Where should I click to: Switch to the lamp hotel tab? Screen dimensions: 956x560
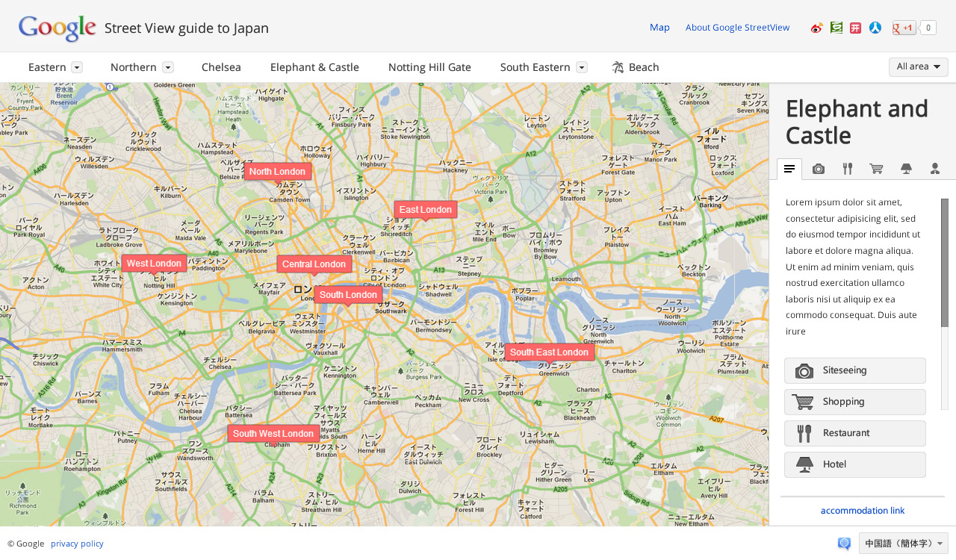point(906,169)
